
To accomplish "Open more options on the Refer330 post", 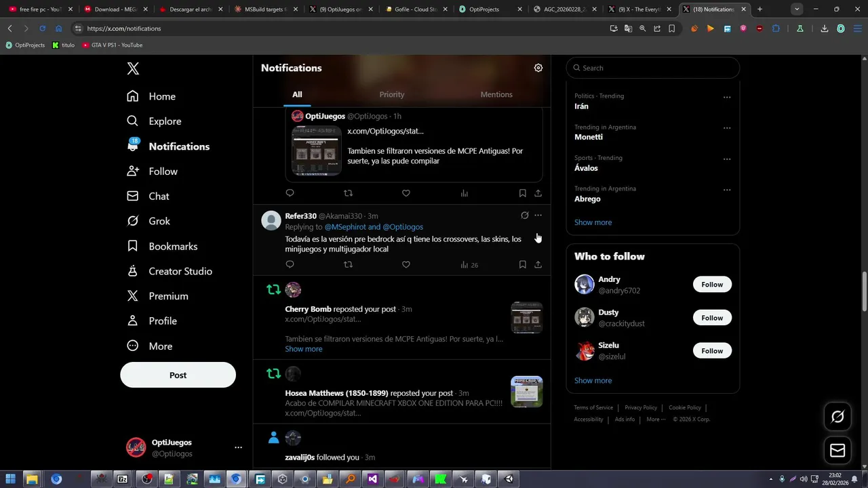I will (x=538, y=216).
